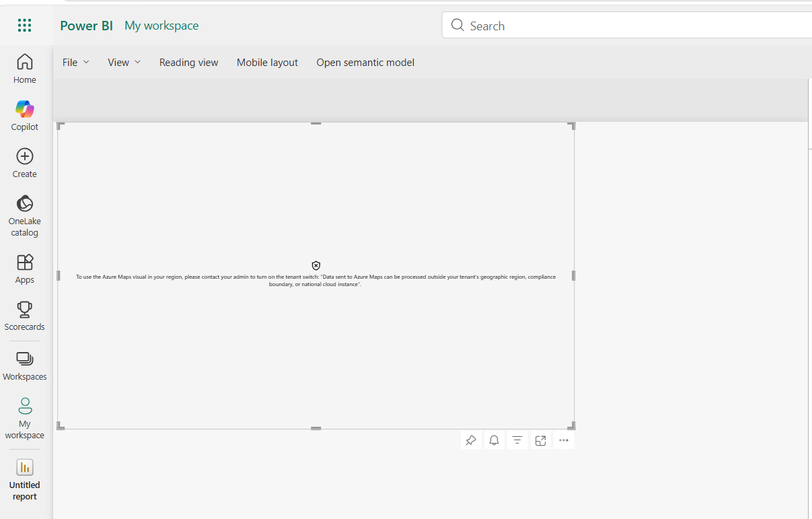Switch to Reading view

point(189,63)
